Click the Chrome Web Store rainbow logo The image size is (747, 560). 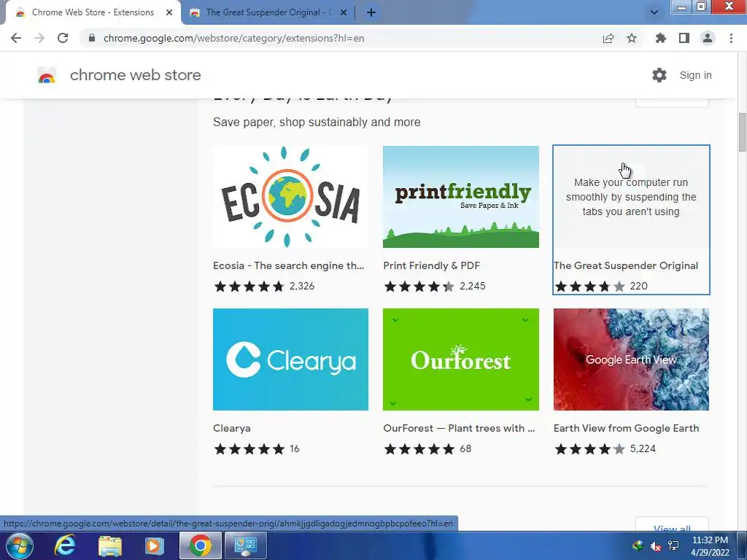coord(47,75)
